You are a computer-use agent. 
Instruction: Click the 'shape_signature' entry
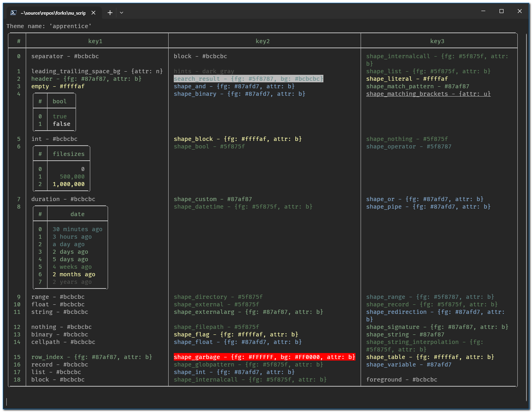(437, 327)
